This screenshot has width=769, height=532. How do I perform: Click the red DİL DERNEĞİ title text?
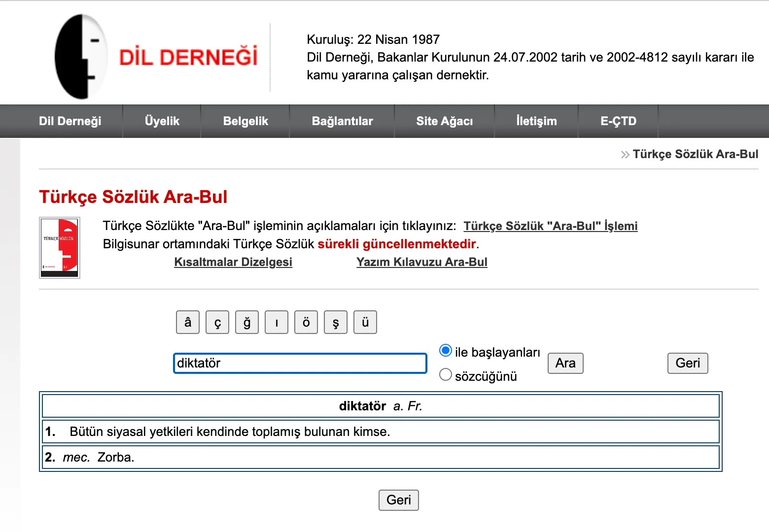click(188, 57)
